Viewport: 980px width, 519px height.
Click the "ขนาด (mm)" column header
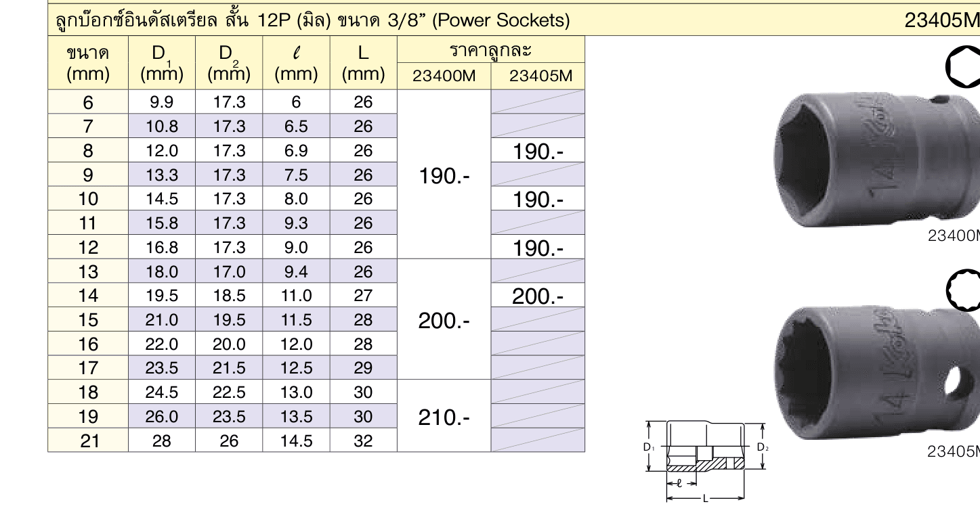(x=88, y=63)
